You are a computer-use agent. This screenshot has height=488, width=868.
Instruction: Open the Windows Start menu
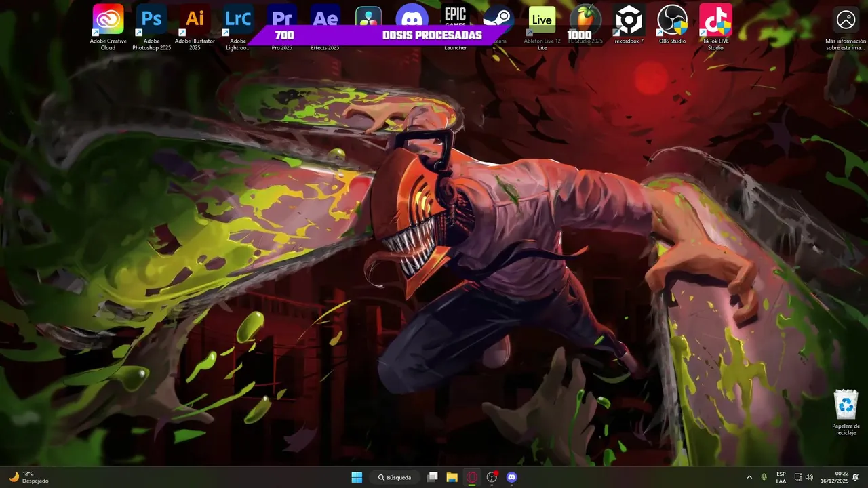(357, 477)
